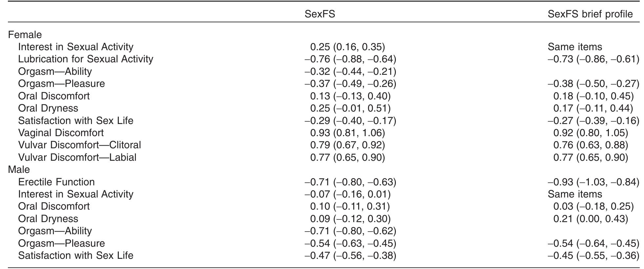Click the Vaginal Discomfort row label
This screenshot has height=269, width=644.
pos(61,133)
